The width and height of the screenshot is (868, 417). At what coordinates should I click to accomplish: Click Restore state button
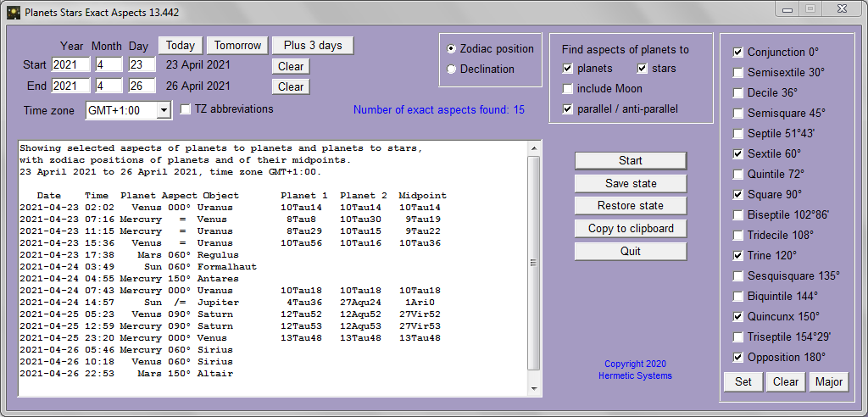coord(631,205)
